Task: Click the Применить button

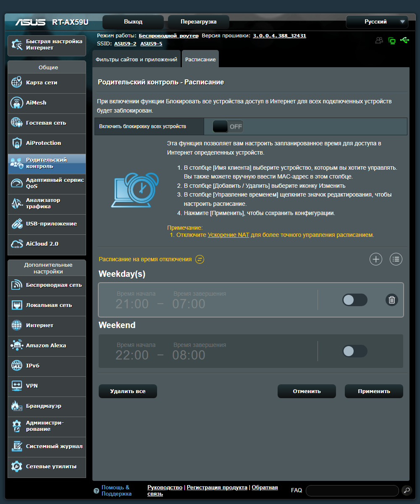Action: coord(374,391)
